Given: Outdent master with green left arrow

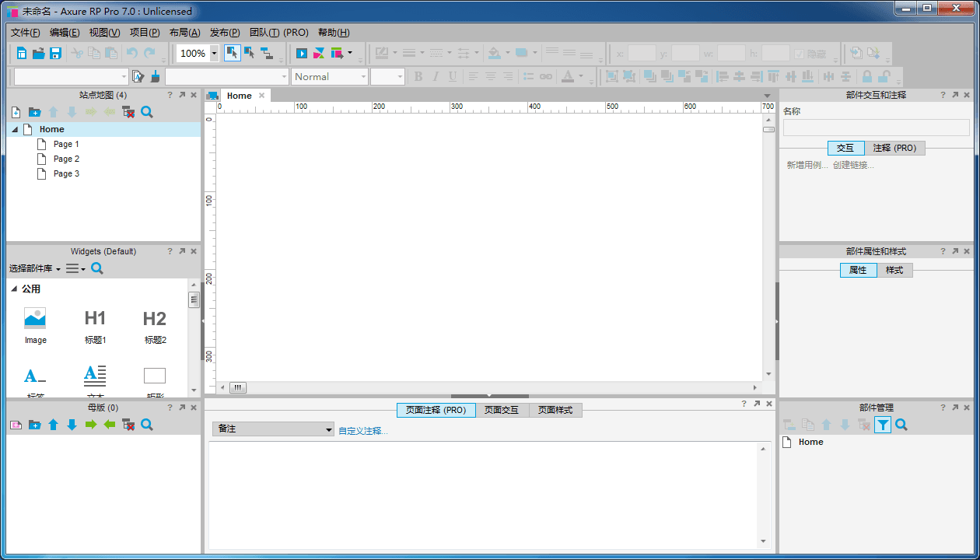Looking at the screenshot, I should [x=110, y=425].
